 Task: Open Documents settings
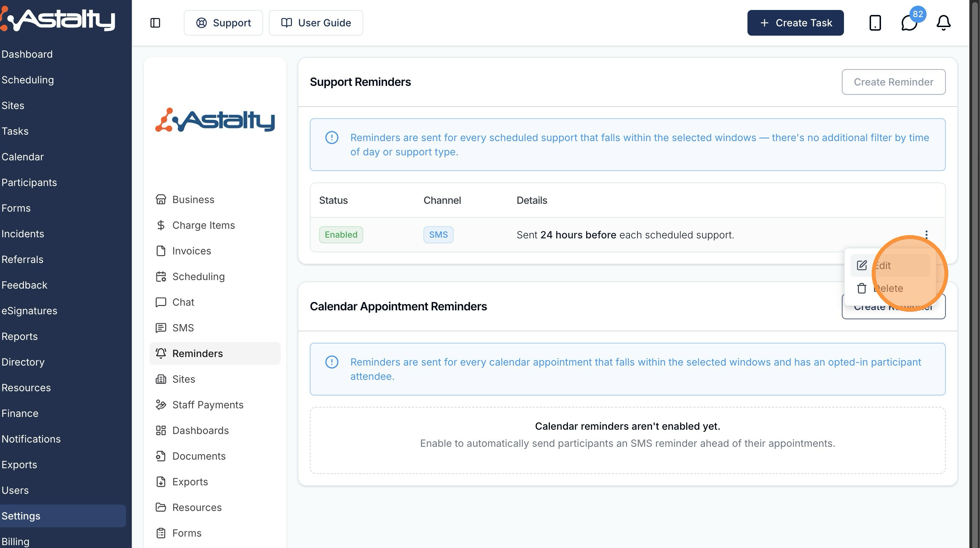point(215,456)
